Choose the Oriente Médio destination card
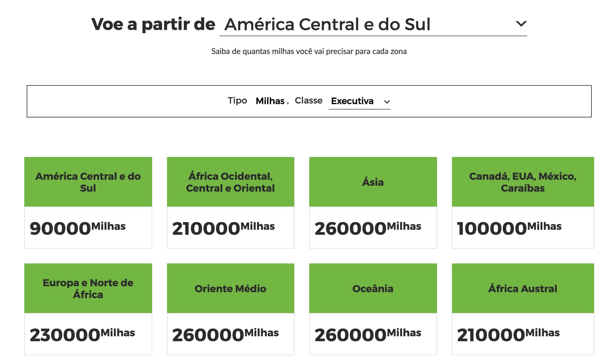 pos(230,309)
